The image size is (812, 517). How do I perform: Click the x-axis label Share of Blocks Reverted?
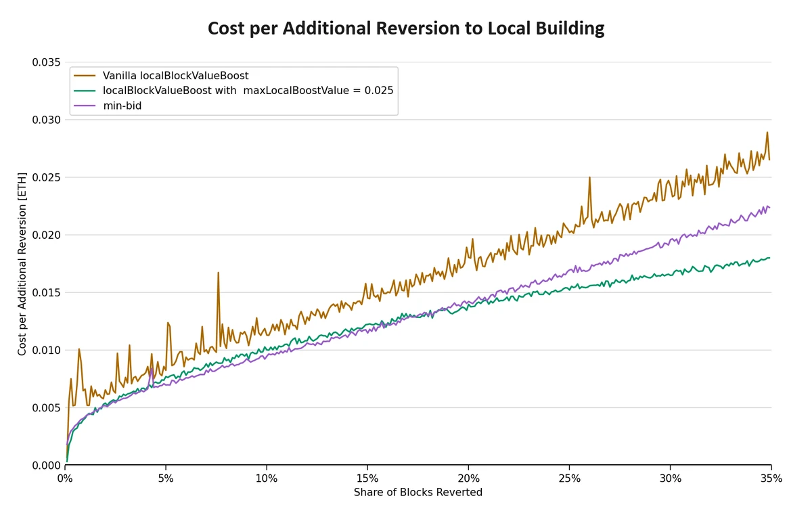click(x=418, y=493)
